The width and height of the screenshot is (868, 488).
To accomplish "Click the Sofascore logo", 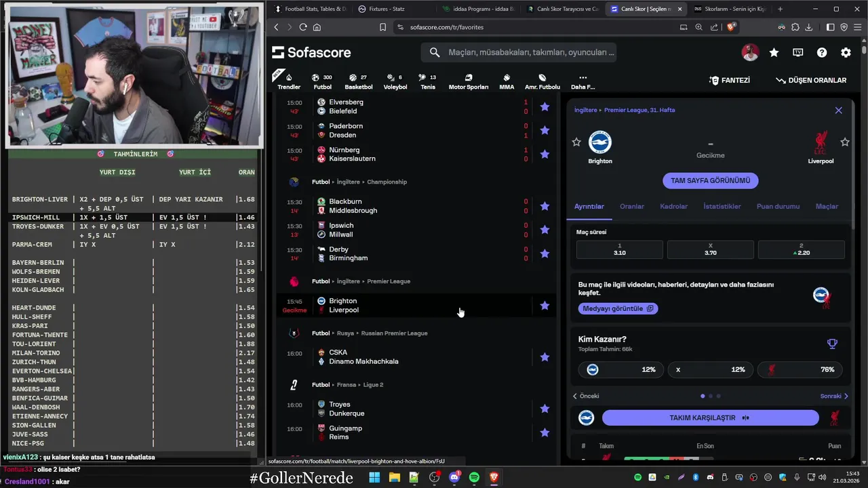I will tap(311, 52).
